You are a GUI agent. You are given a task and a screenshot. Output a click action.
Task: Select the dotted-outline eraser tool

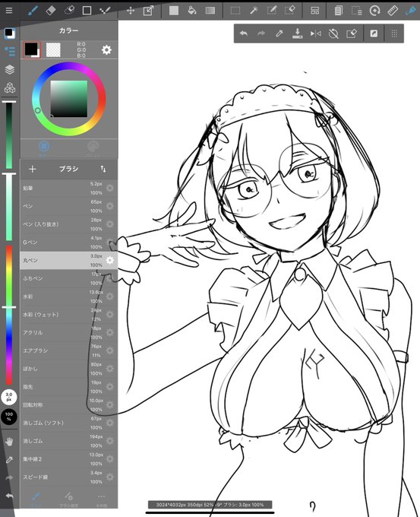69,11
